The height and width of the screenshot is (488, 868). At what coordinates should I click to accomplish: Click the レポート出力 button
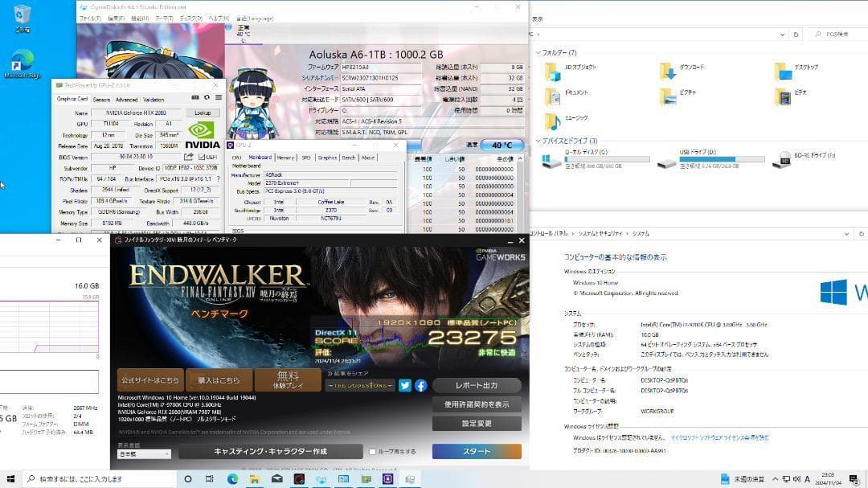(476, 385)
